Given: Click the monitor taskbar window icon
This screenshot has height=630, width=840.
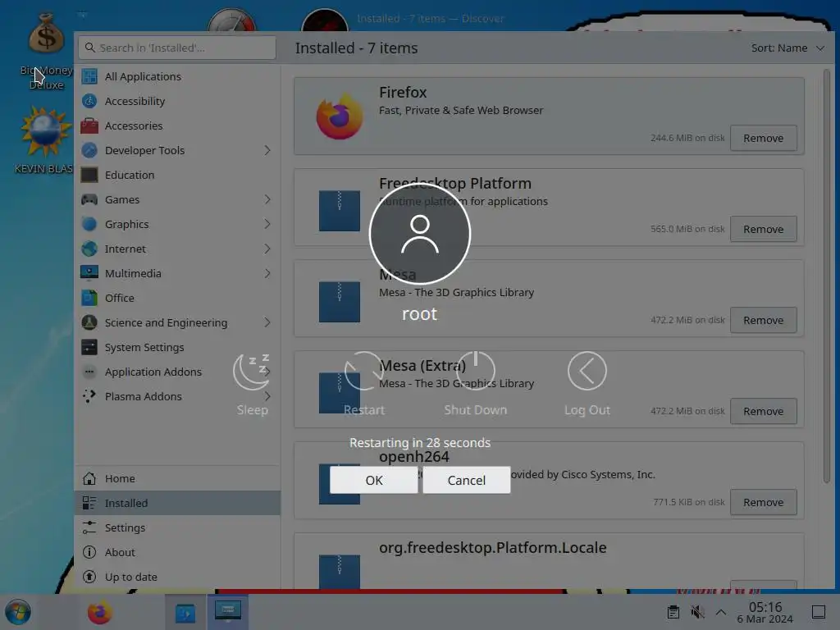Looking at the screenshot, I should click(228, 612).
